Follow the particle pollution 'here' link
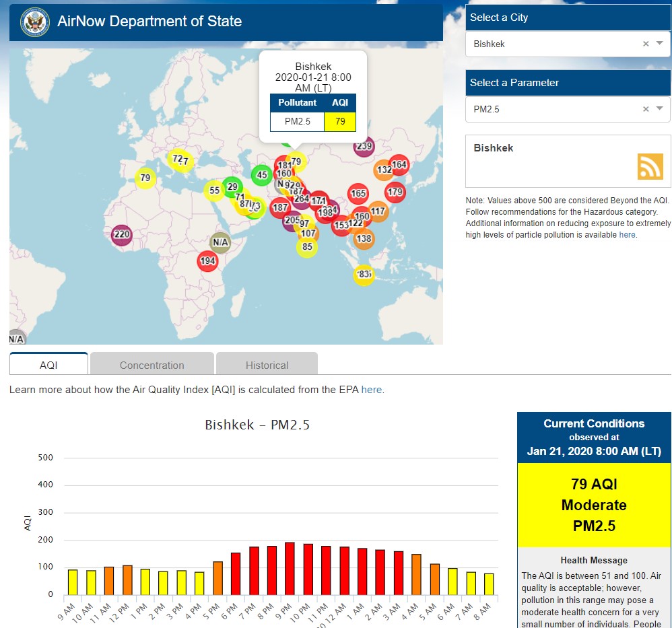The image size is (672, 628). tap(627, 235)
